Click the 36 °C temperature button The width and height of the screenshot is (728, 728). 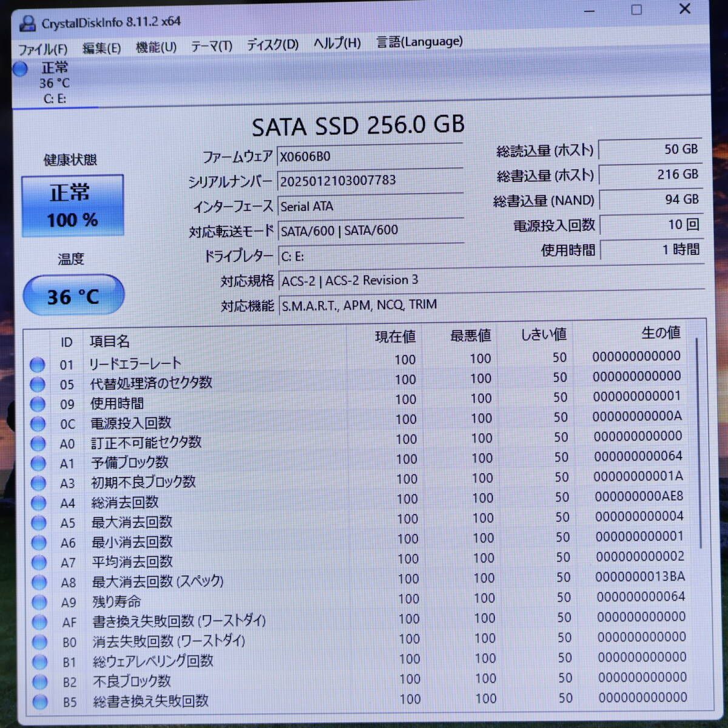[x=73, y=296]
